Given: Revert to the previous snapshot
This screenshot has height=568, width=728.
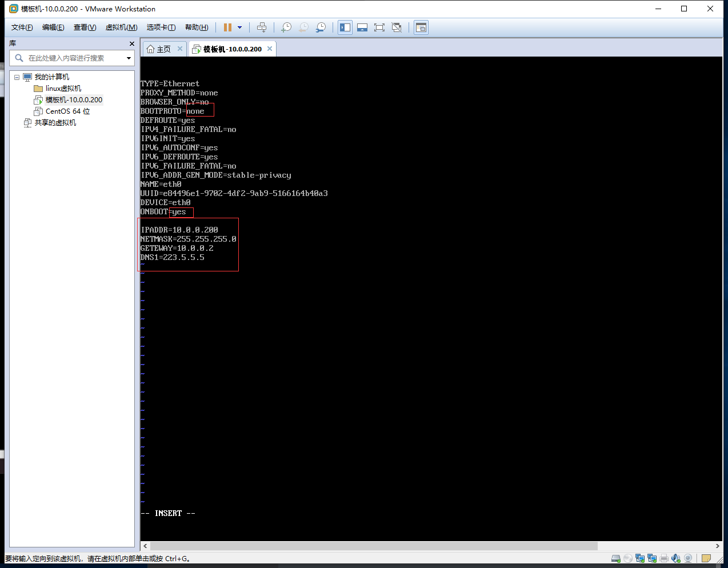Looking at the screenshot, I should [303, 27].
